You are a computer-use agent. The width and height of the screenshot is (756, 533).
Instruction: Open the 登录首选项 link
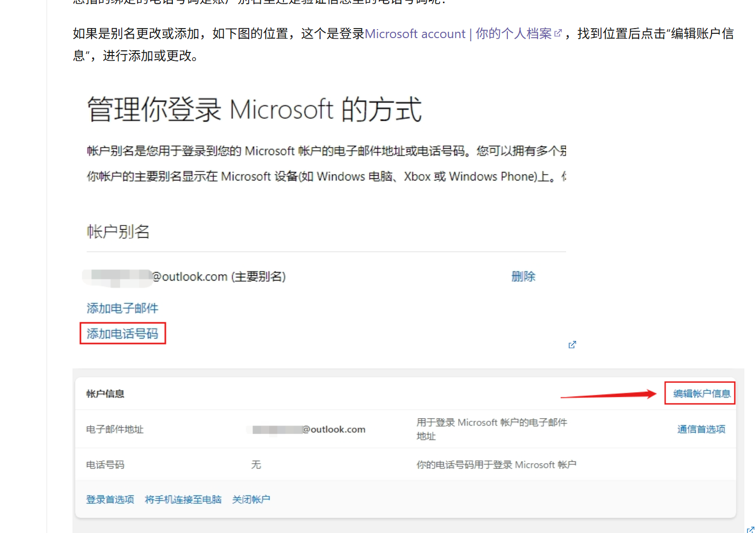coord(110,500)
